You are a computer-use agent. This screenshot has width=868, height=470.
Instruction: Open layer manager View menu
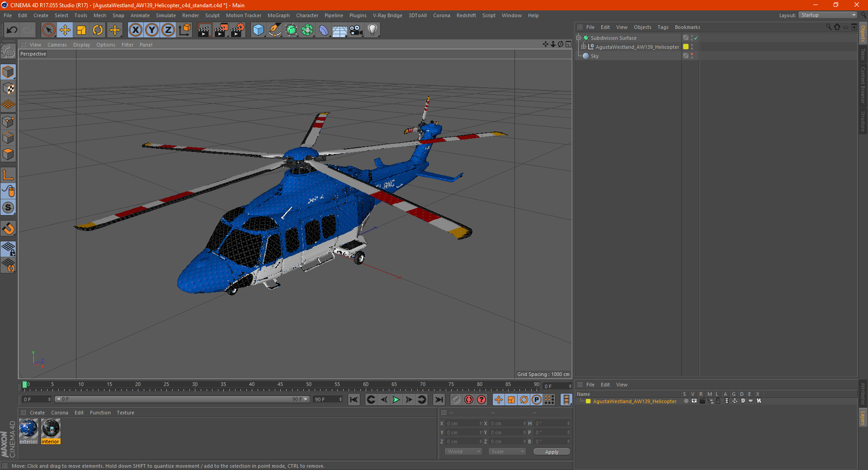click(622, 385)
